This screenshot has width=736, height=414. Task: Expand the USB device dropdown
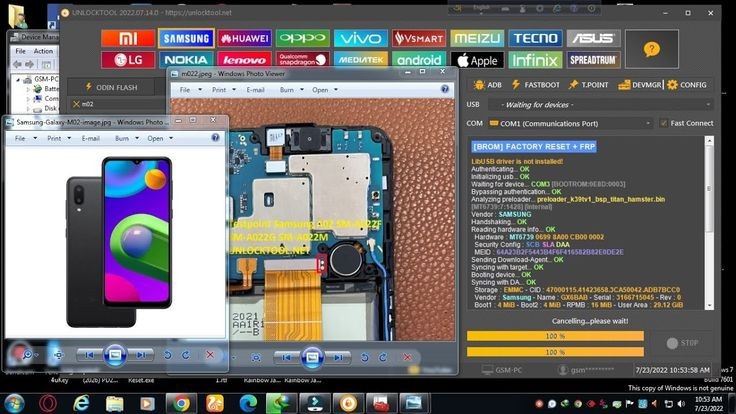(707, 104)
